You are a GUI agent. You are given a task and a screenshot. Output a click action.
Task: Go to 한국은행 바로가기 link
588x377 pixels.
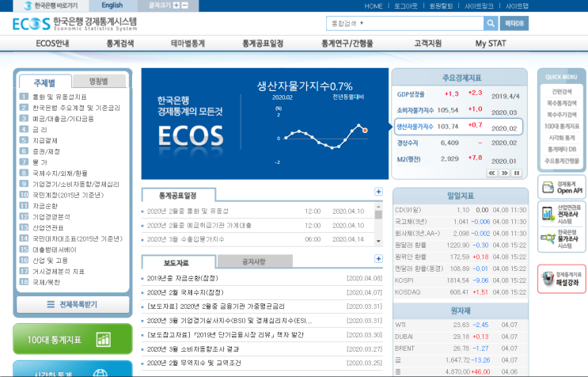click(51, 6)
